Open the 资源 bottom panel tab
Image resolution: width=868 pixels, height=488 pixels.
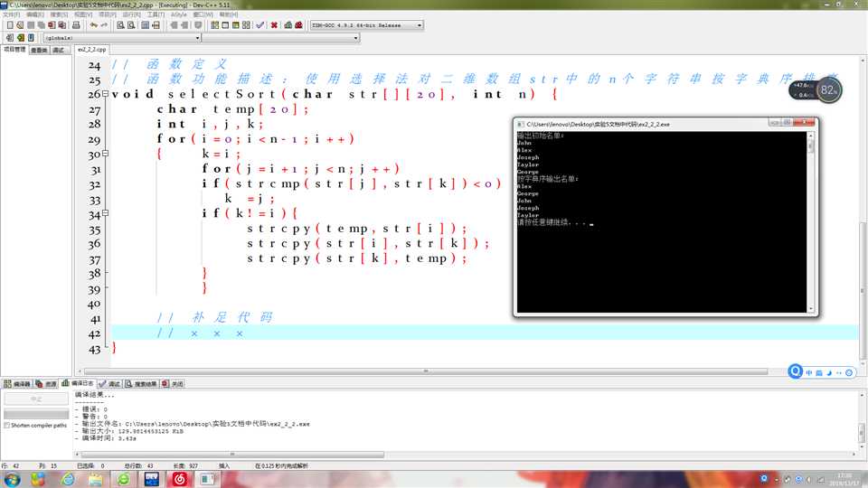pyautogui.click(x=46, y=384)
